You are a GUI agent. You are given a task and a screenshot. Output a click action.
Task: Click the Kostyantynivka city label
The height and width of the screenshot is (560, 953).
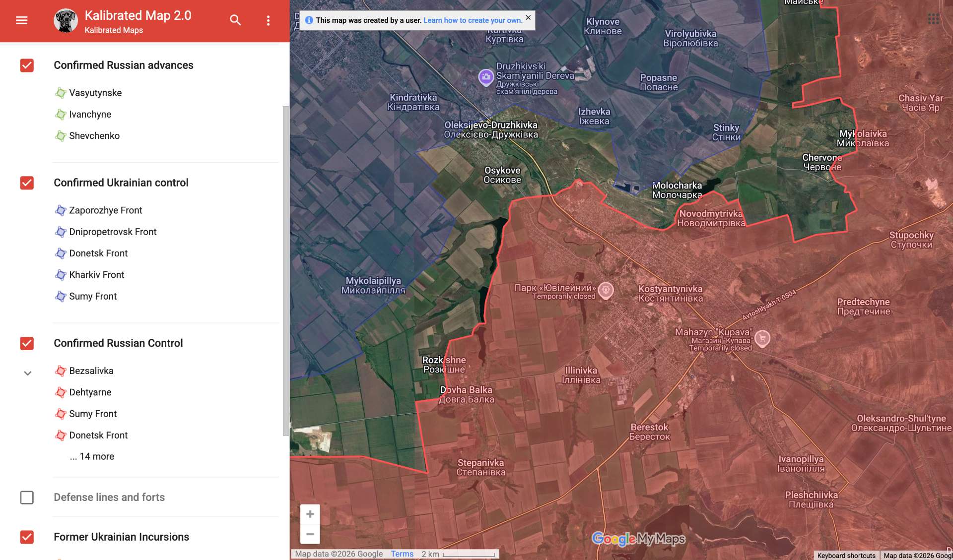tap(670, 294)
